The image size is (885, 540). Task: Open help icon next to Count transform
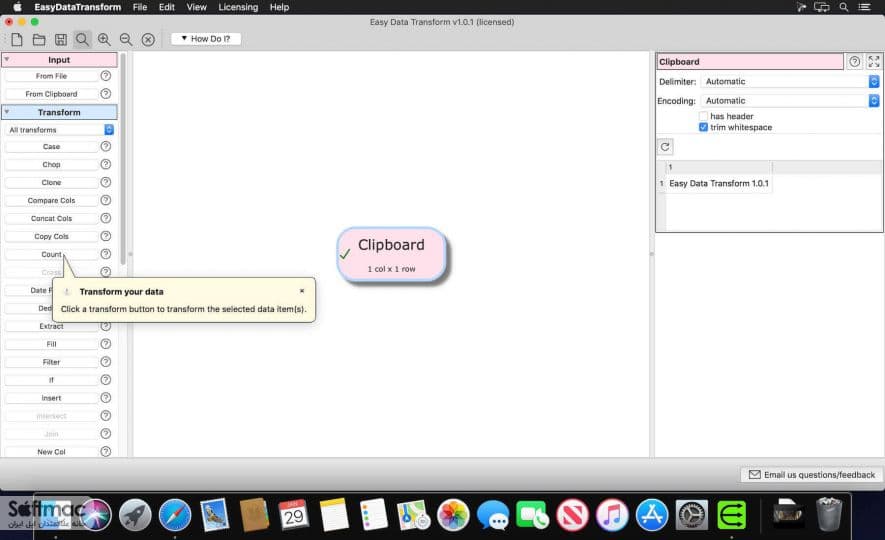(x=106, y=254)
